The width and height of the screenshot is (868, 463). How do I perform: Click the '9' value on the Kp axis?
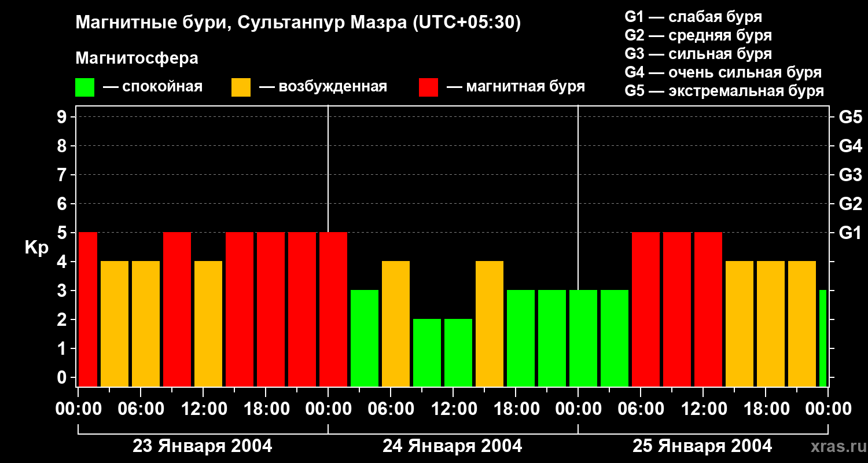tap(63, 117)
